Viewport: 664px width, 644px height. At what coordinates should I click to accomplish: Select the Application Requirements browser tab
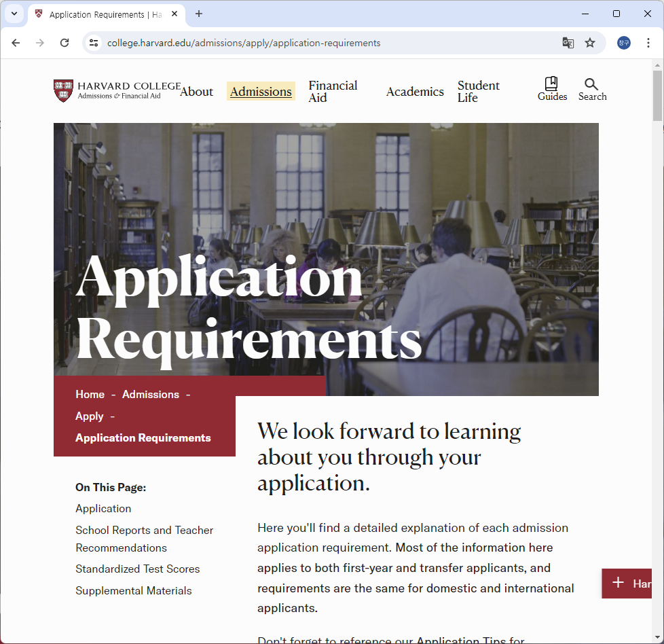point(107,14)
